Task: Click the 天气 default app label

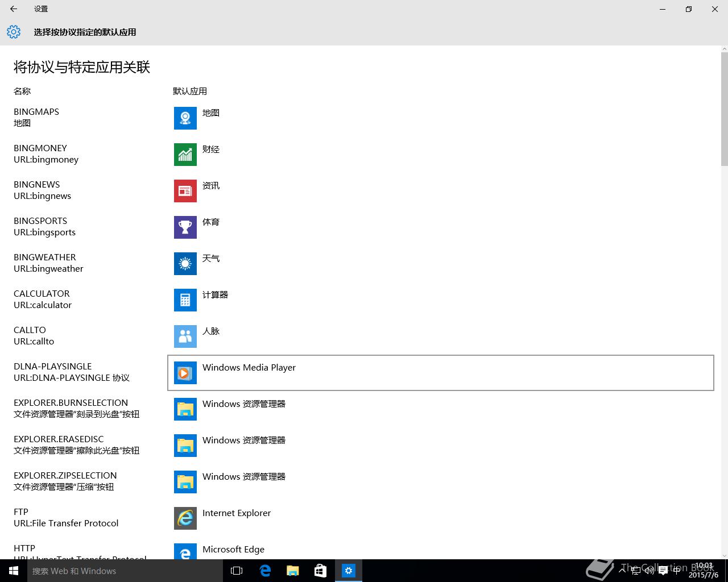Action: click(211, 259)
